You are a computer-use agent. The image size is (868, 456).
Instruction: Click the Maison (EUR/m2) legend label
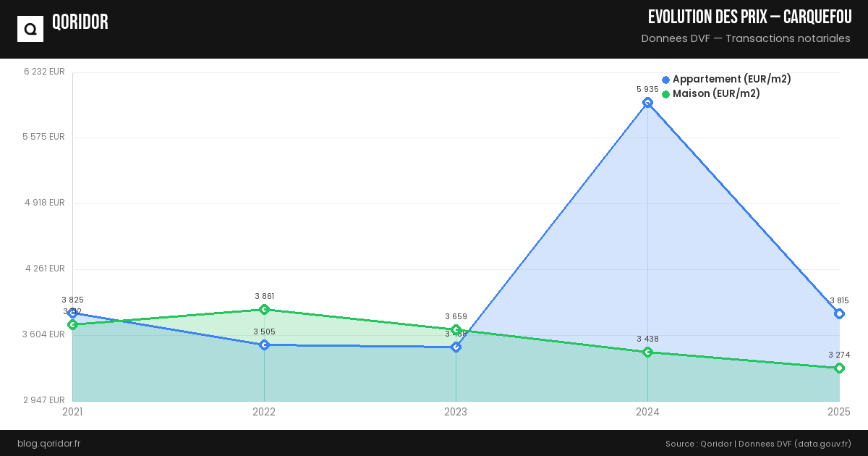pyautogui.click(x=716, y=94)
